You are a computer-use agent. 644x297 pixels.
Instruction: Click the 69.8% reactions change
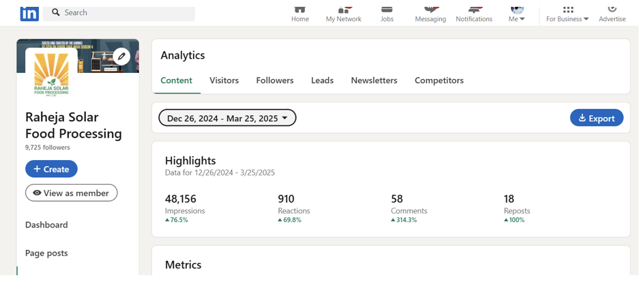289,220
